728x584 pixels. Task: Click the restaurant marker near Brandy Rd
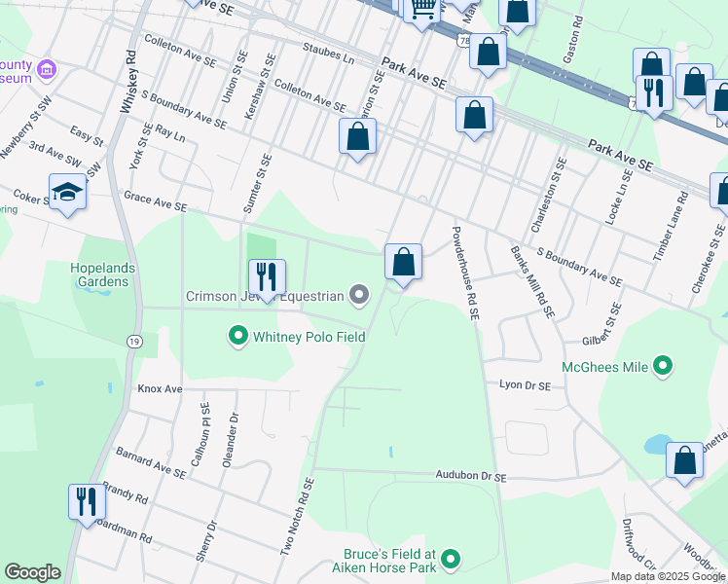click(87, 501)
